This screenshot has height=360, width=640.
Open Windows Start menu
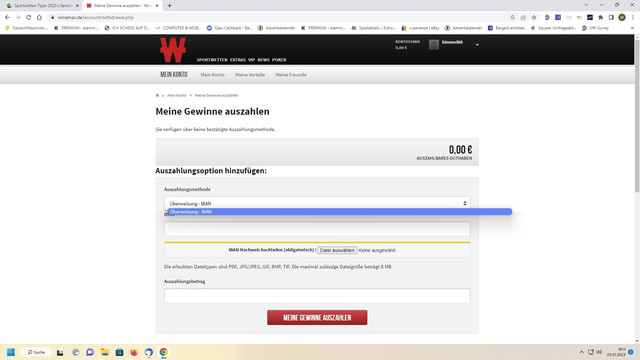point(11,352)
